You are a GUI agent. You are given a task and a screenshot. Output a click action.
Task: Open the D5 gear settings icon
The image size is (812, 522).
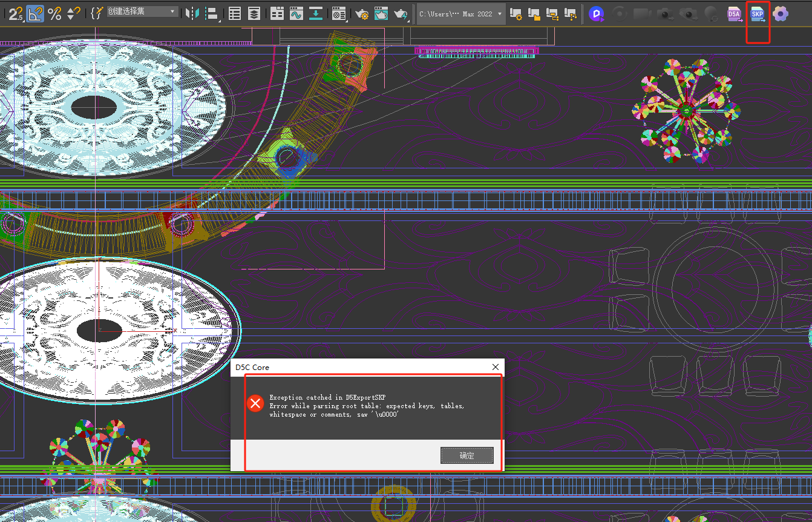(x=781, y=13)
